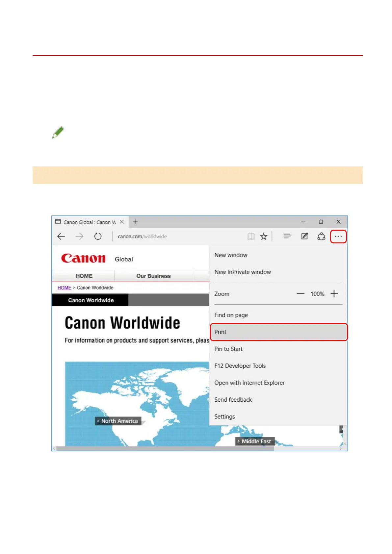
Task: Open the HOME navigation tab
Action: (x=84, y=276)
